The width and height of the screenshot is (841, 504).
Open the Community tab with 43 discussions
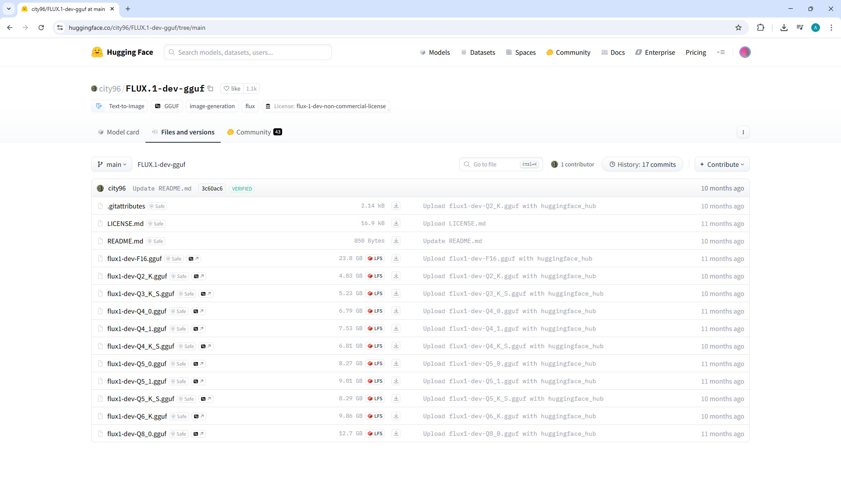coord(254,132)
